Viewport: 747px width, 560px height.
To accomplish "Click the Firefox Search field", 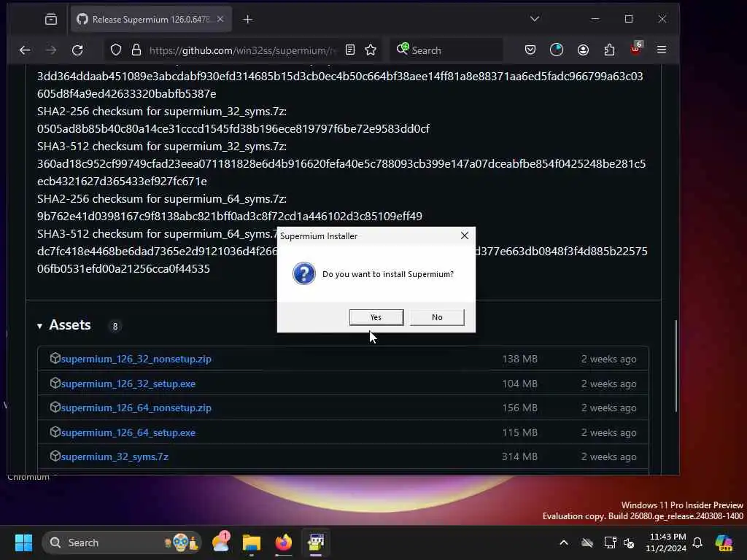I will click(446, 50).
